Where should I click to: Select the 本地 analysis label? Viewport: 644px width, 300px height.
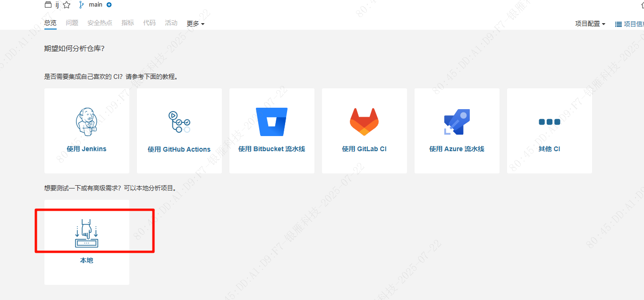coord(86,260)
